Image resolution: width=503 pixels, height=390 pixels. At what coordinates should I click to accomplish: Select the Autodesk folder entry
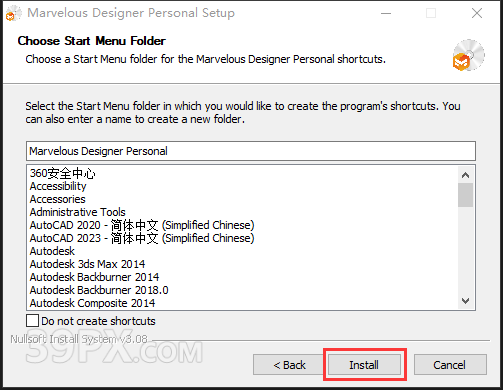point(52,251)
